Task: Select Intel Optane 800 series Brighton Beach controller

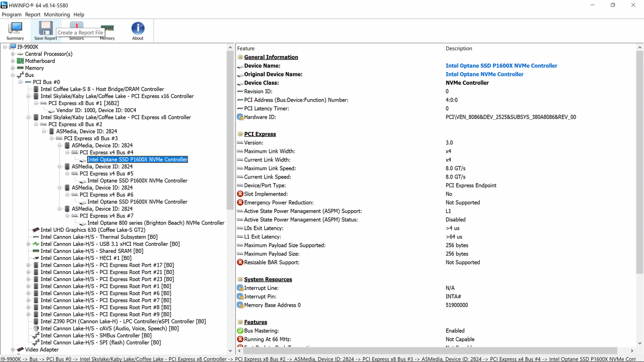Action: pos(156,223)
